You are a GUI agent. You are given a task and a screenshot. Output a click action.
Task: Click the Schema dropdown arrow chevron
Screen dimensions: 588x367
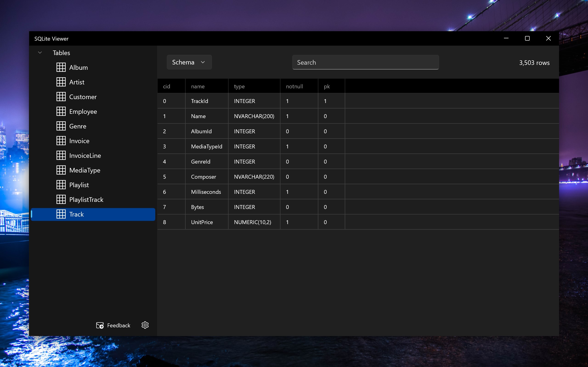click(203, 62)
